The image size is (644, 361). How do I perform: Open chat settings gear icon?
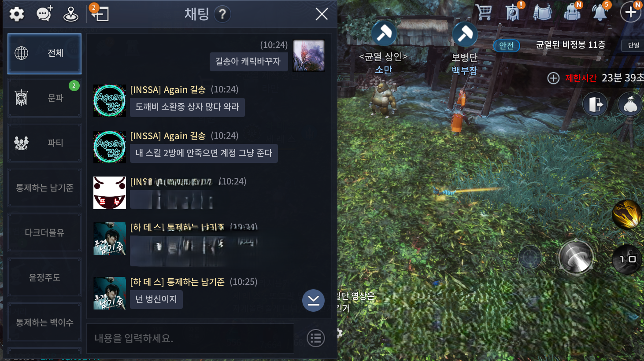[17, 14]
